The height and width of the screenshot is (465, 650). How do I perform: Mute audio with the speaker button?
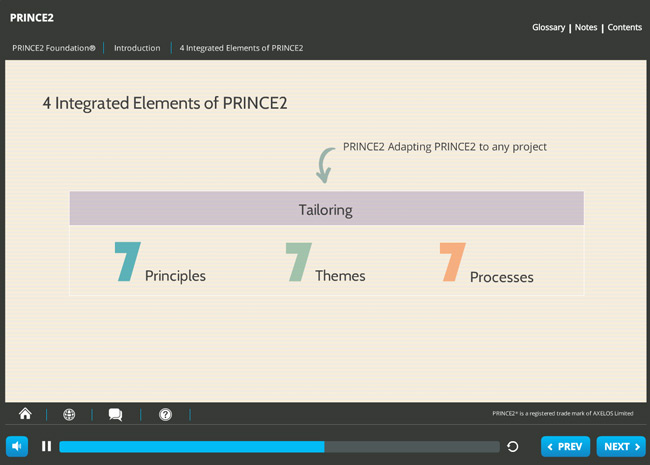(17, 446)
